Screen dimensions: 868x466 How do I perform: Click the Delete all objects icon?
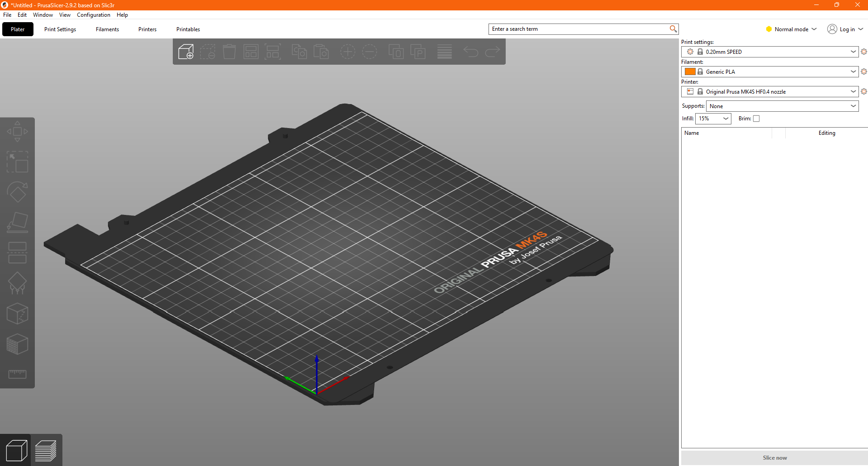(229, 52)
